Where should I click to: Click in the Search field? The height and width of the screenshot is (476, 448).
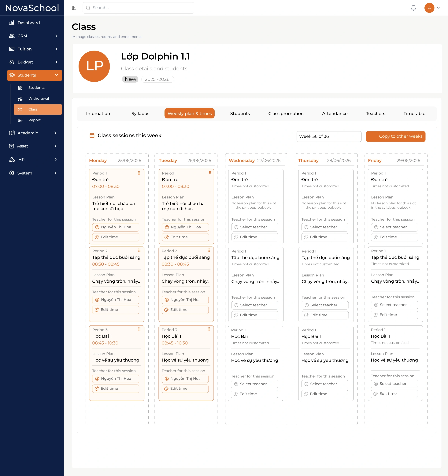(x=138, y=8)
